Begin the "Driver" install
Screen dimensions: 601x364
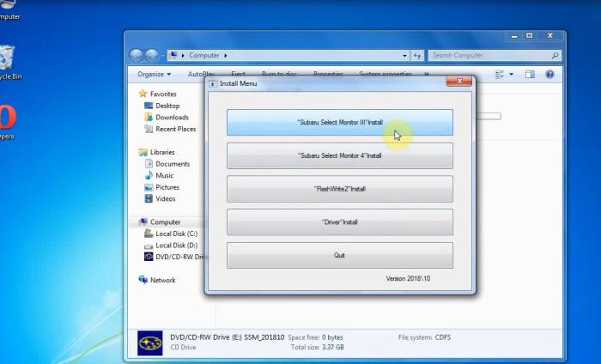[x=340, y=222]
